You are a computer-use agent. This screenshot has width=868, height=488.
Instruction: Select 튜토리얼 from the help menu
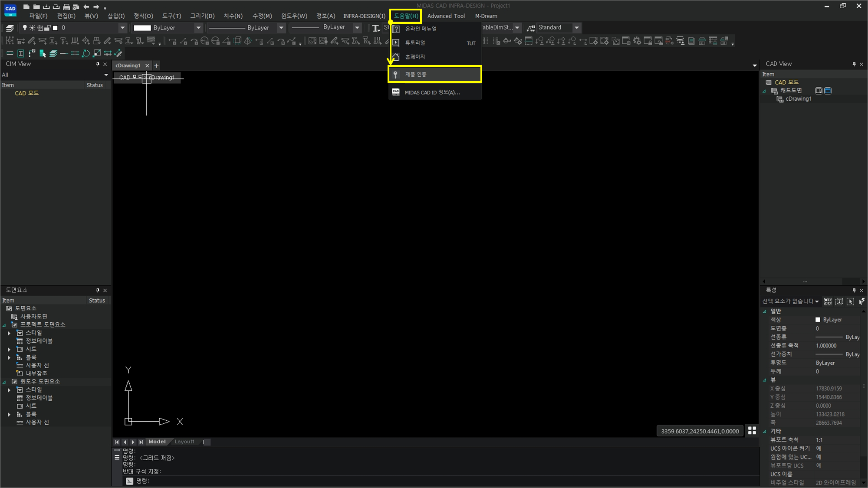[435, 43]
